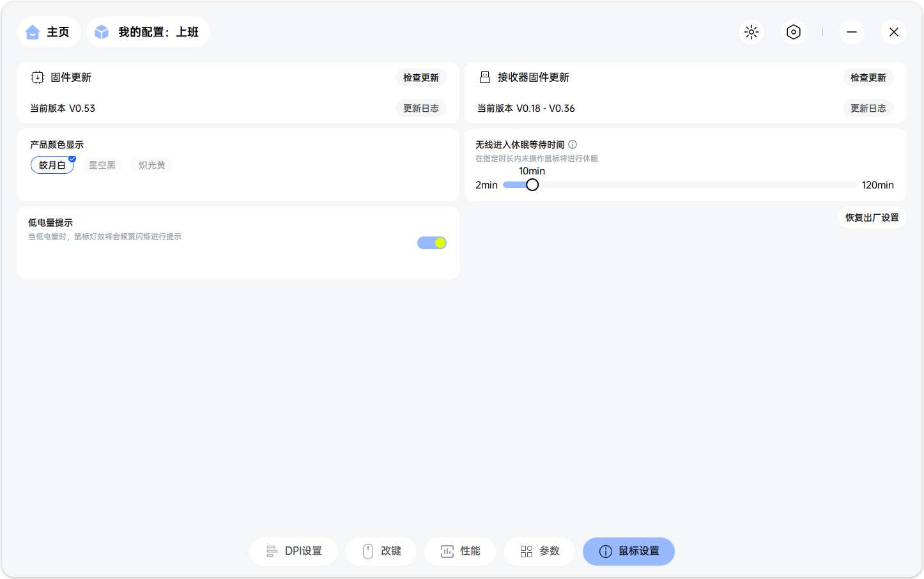Select the 炽光黄 color option
Viewport: 924px width, 579px height.
pyautogui.click(x=151, y=164)
